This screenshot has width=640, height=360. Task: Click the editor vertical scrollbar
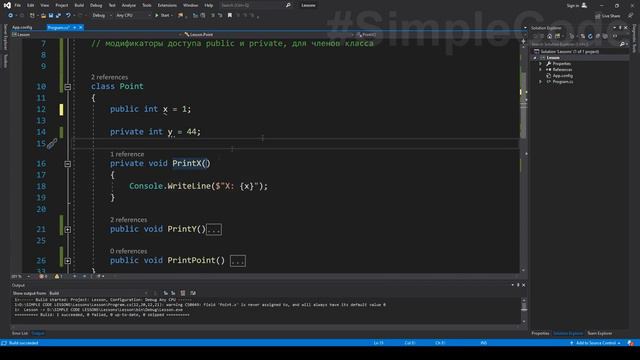click(523, 157)
